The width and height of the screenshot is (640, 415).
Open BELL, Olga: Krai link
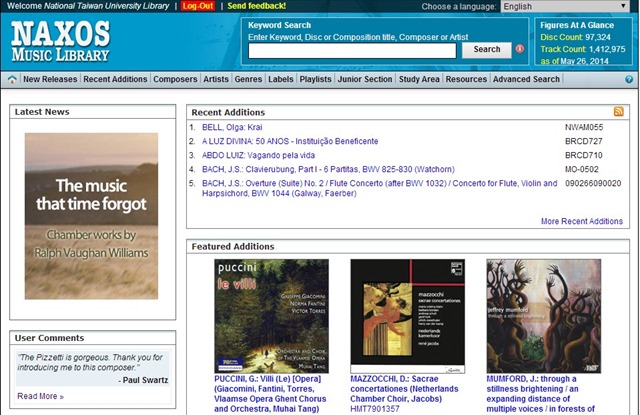tap(232, 127)
